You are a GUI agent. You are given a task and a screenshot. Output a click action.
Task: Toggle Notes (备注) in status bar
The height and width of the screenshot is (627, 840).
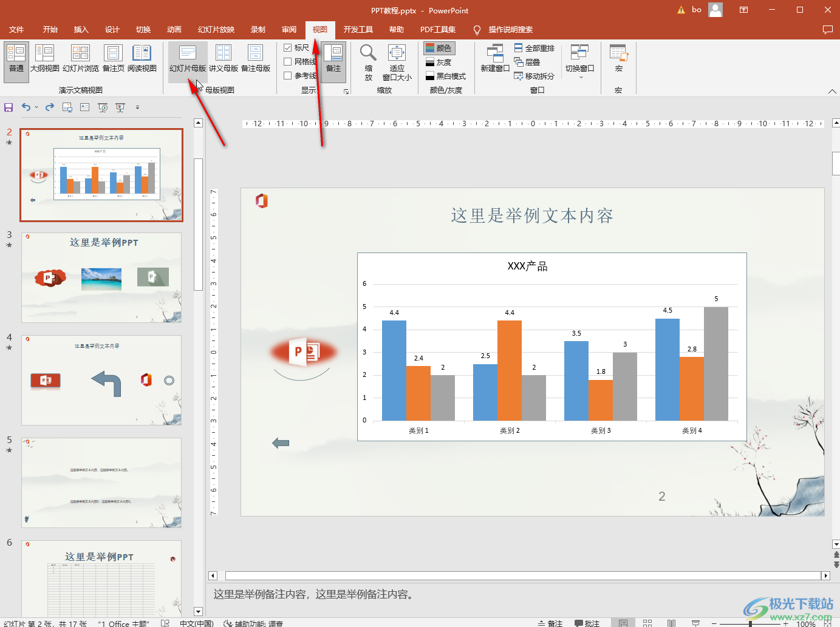550,623
